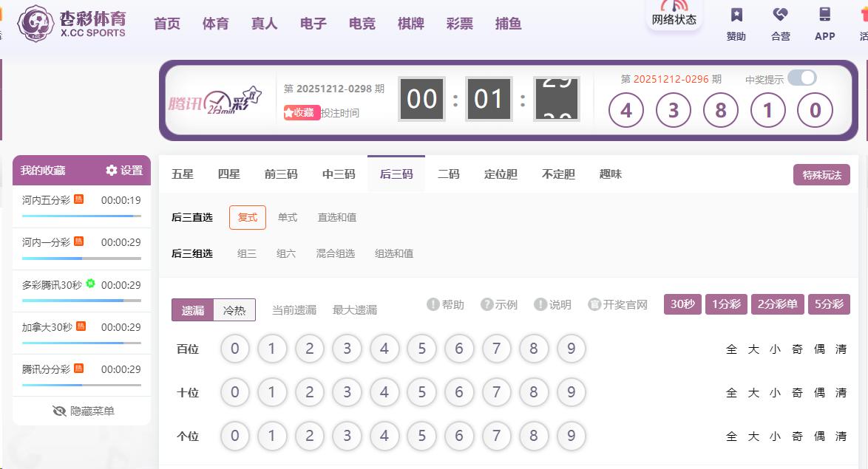Click the 赞助 sponsor icon

pyautogui.click(x=736, y=16)
